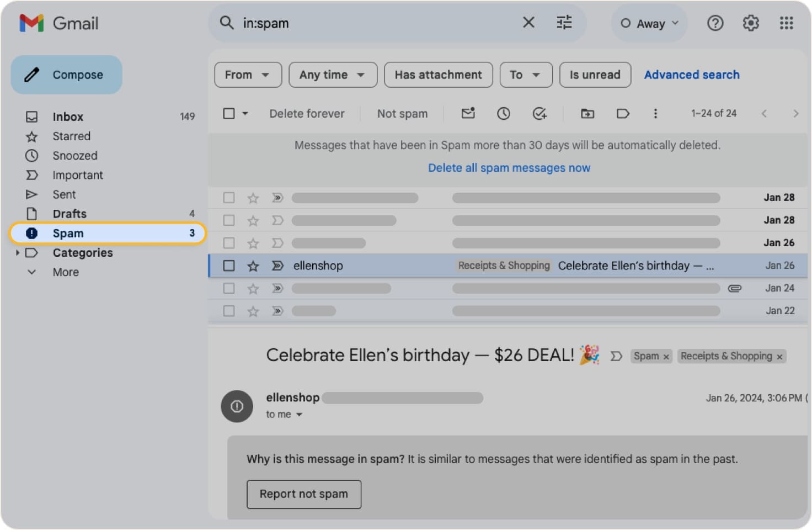Open the Any time filter dropdown
Viewport: 812px width, 530px height.
point(333,75)
